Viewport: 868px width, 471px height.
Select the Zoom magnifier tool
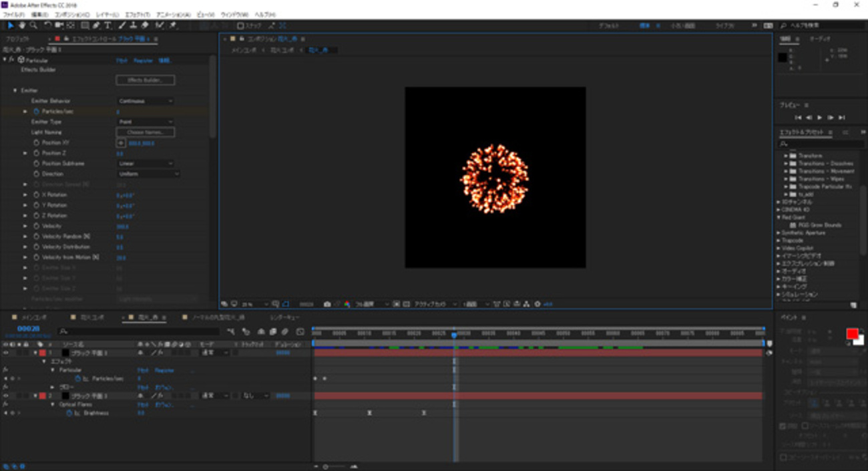32,25
